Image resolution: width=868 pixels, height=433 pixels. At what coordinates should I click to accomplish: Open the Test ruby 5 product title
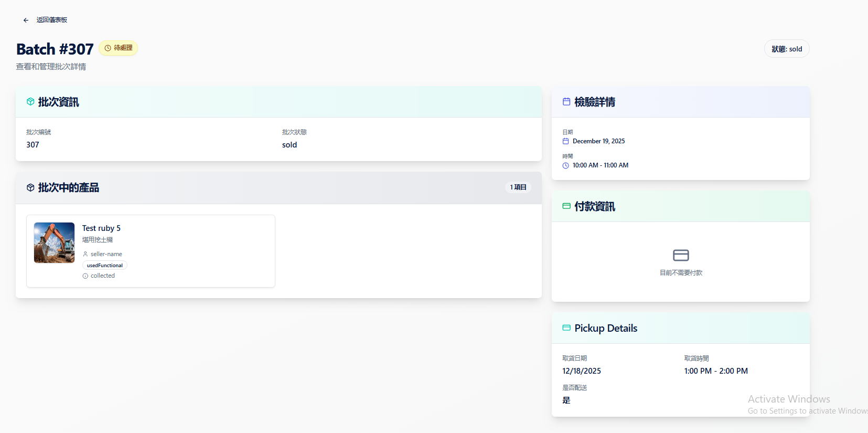point(101,228)
